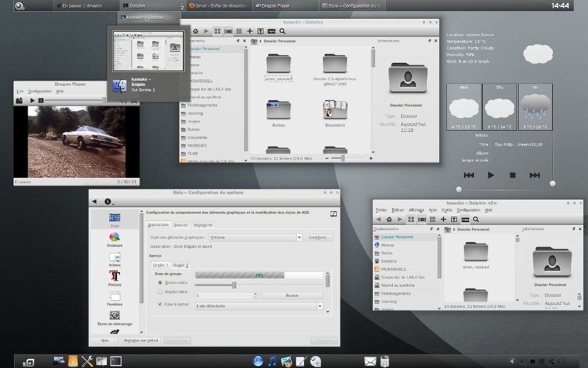Switch to icons view in Dolphin <2> toolbar
Viewport: 588px width, 368px height.
point(411,219)
